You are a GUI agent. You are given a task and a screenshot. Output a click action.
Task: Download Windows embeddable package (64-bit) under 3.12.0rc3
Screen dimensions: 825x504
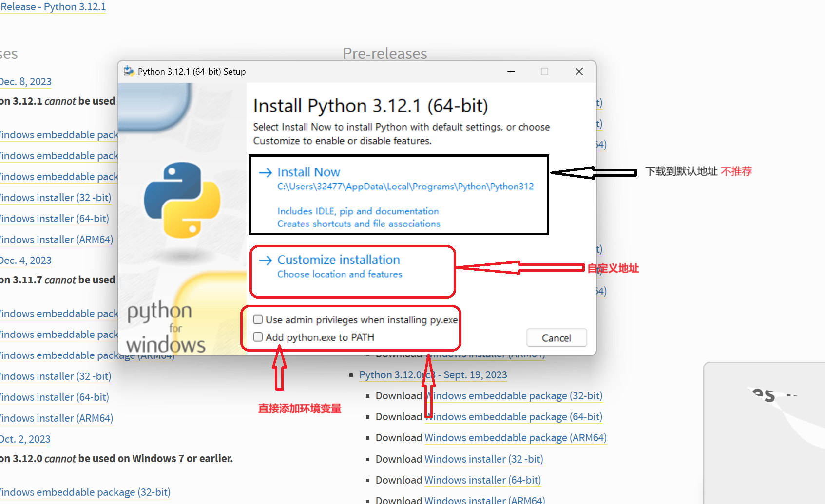point(514,417)
